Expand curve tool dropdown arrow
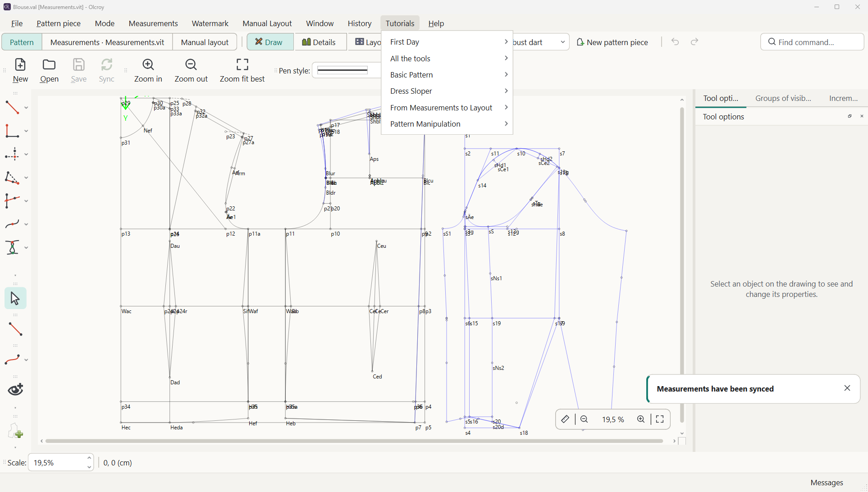This screenshot has height=492, width=868. tap(26, 224)
